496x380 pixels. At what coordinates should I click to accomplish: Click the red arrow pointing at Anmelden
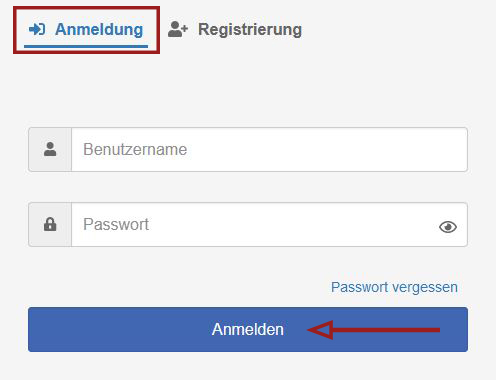coord(373,330)
